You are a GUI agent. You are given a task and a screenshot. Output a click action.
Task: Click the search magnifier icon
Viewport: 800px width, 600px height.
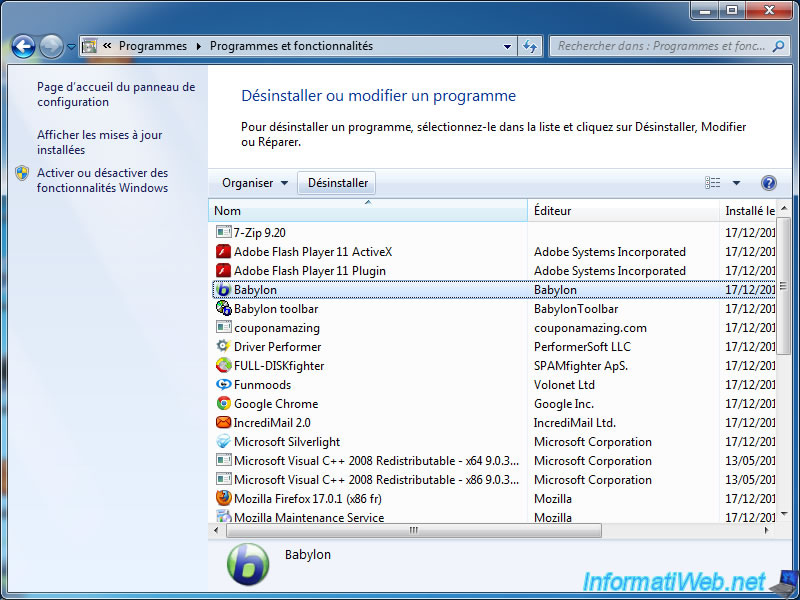778,46
